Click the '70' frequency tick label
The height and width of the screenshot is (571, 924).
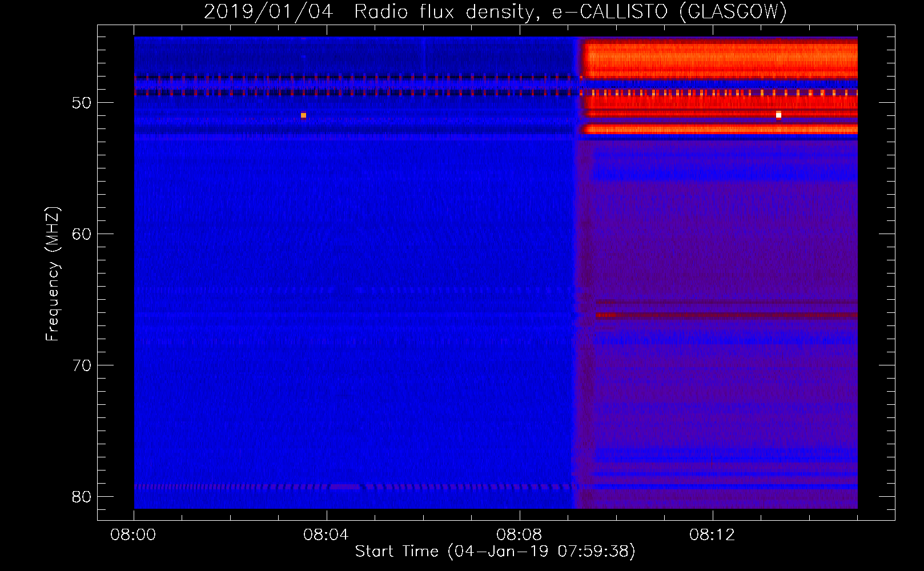[82, 365]
